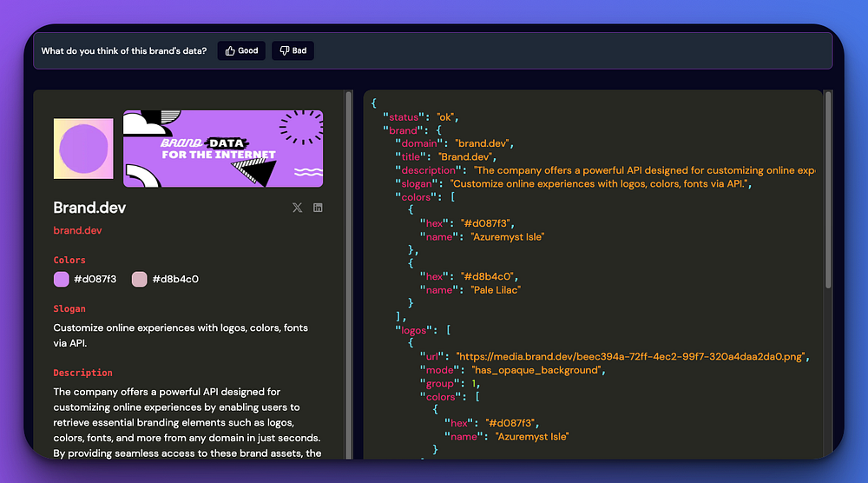
Task: Click the Brand.dev heading text
Action: 89,208
